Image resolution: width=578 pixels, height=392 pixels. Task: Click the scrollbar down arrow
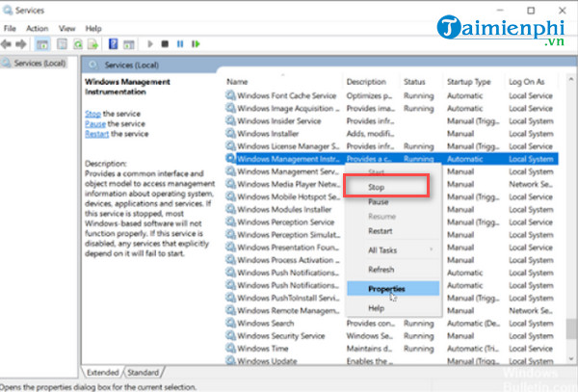(571, 358)
